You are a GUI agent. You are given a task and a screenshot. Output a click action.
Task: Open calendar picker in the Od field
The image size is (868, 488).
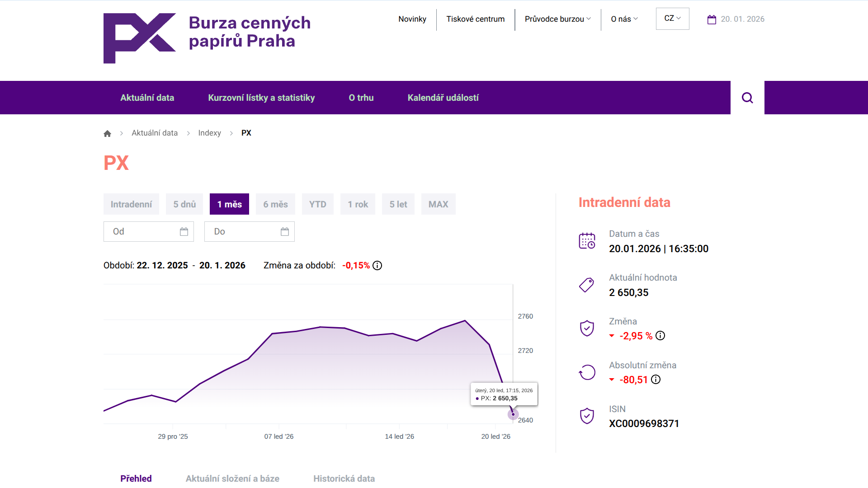click(184, 232)
